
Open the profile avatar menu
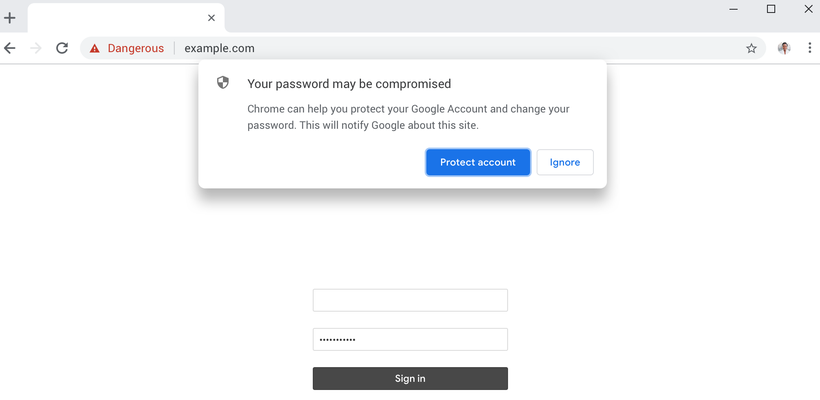pos(784,48)
